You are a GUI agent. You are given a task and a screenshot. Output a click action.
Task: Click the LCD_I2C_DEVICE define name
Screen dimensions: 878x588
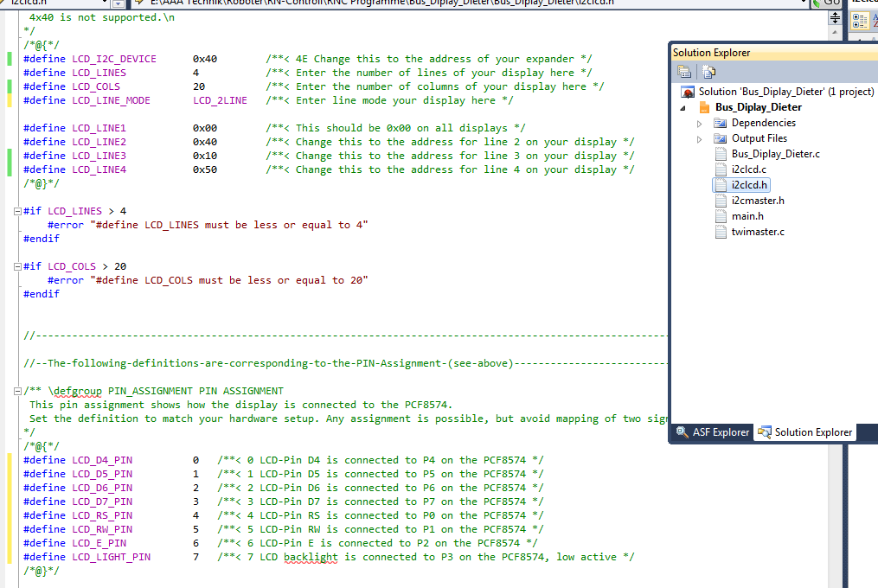point(114,59)
